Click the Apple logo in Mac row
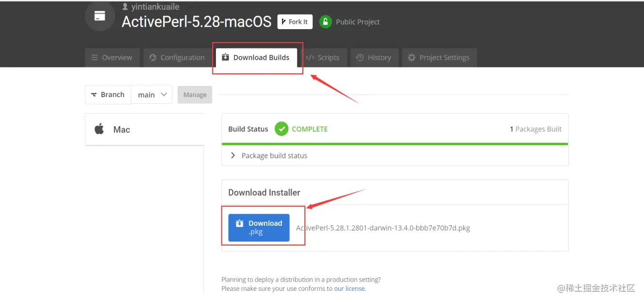 (x=99, y=129)
